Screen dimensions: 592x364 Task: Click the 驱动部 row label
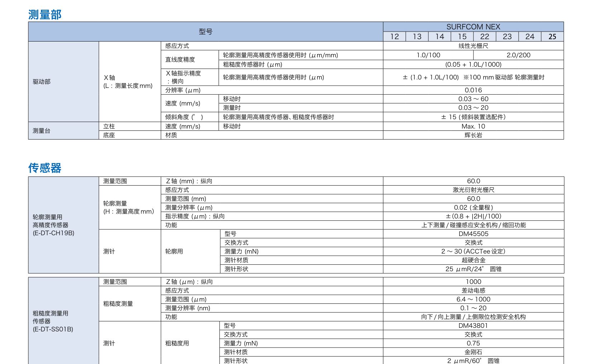[x=63, y=82]
